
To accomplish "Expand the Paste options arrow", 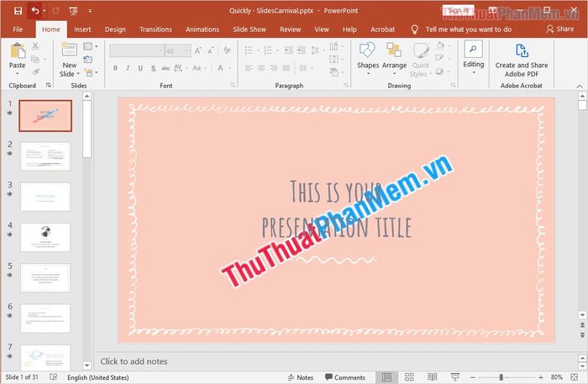I will click(x=18, y=73).
